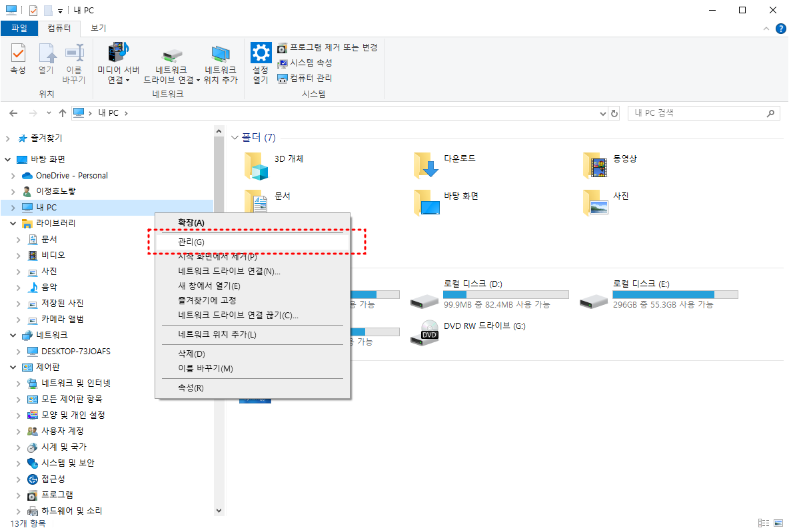Viewport: 789px width, 532px height.
Task: Click the 로컬 디스크 (E:) capacity bar
Action: [x=674, y=294]
